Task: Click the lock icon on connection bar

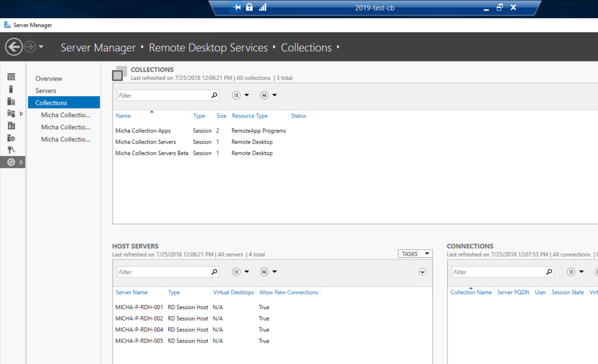Action: point(249,7)
